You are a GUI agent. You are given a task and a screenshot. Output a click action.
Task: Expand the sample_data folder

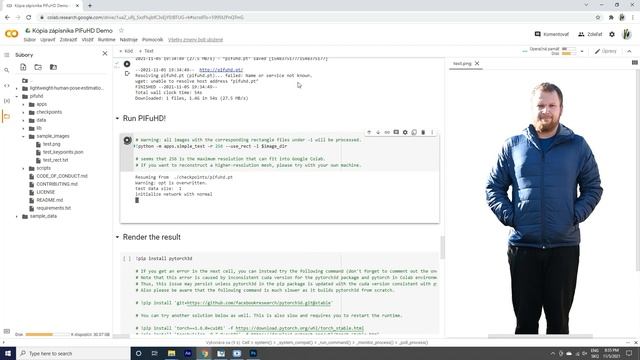point(17,216)
